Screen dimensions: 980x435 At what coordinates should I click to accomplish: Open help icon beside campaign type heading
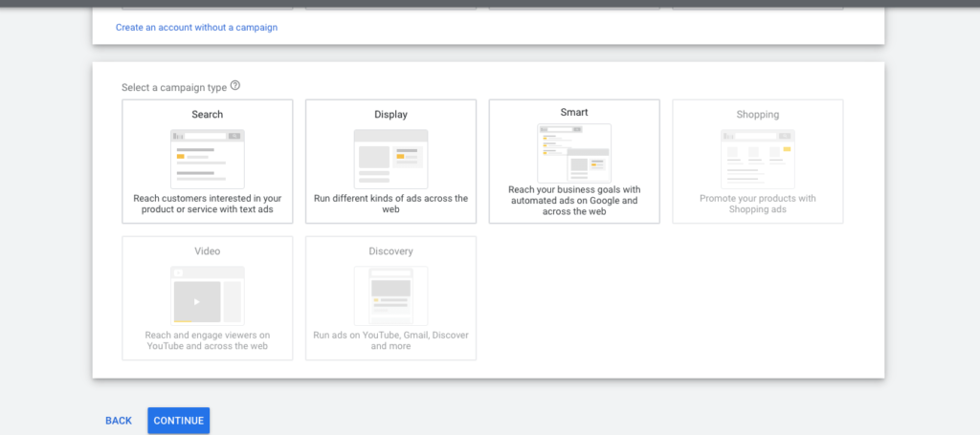pos(235,85)
